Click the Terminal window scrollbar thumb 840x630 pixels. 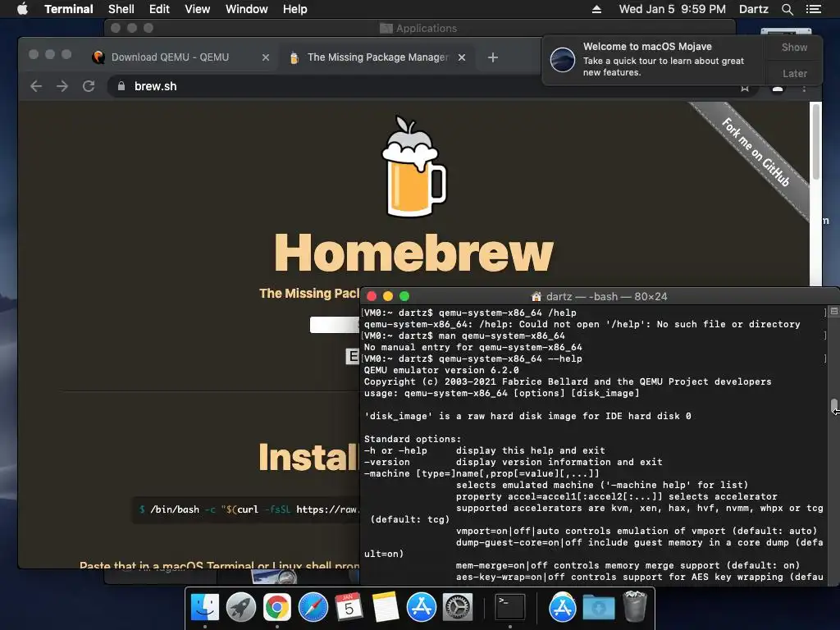tap(834, 406)
